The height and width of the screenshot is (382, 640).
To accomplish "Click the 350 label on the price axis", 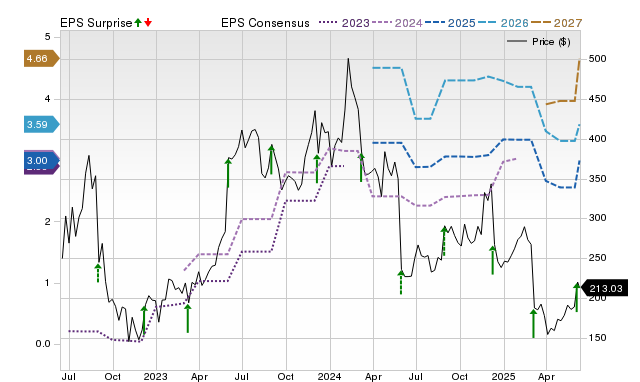I will [x=598, y=179].
